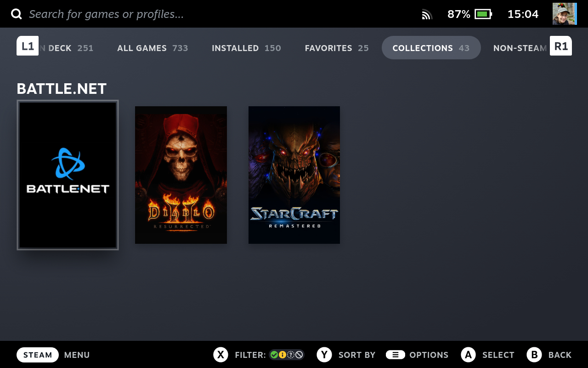Click the FILTER label in footer
The height and width of the screenshot is (368, 588).
coord(250,355)
